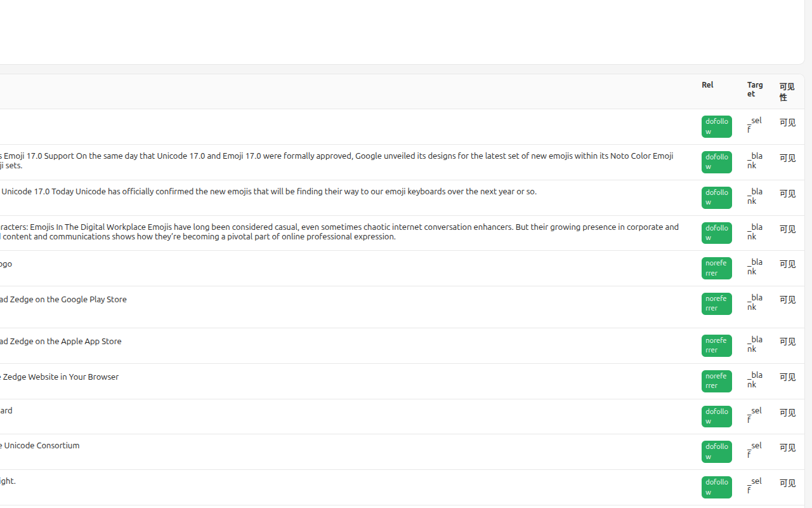Click _self target in Unicode Consortium row

tap(754, 450)
